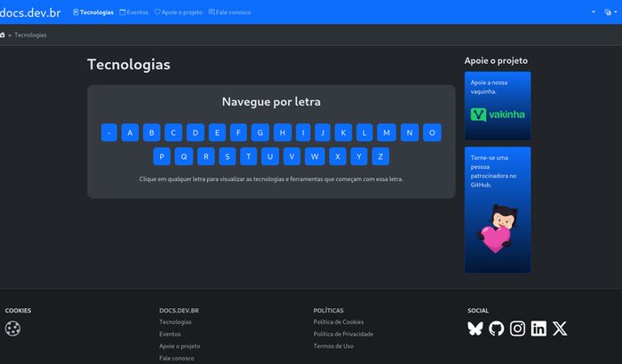The width and height of the screenshot is (622, 364).
Task: Open the Bluesky butterfly social icon
Action: click(475, 328)
